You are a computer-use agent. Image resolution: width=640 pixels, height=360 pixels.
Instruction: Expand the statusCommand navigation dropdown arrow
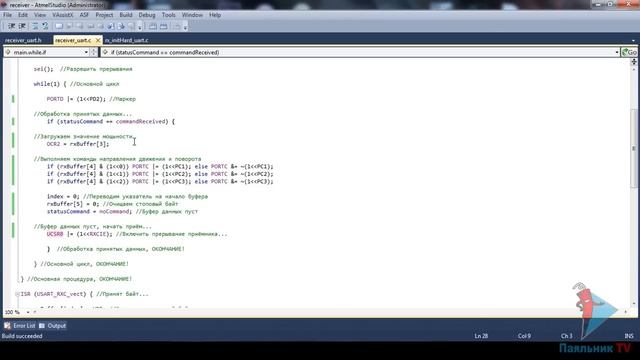click(x=616, y=52)
